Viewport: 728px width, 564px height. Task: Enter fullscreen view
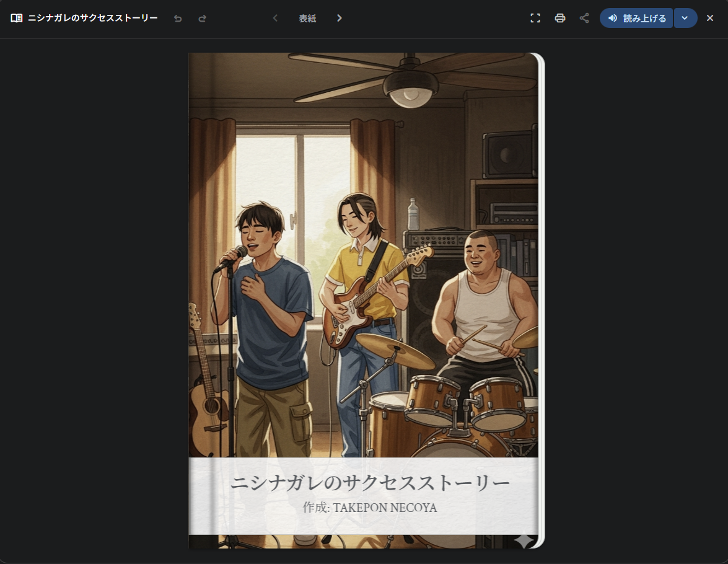pos(535,18)
